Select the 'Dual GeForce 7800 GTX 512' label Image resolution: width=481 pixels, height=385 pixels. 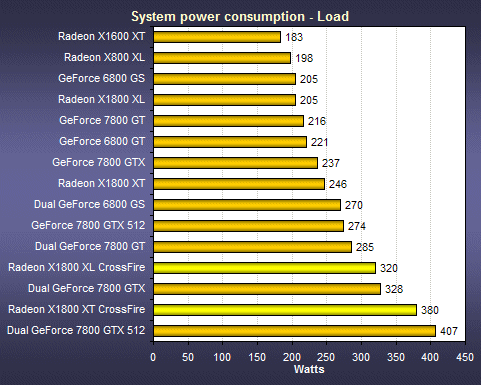(76, 330)
